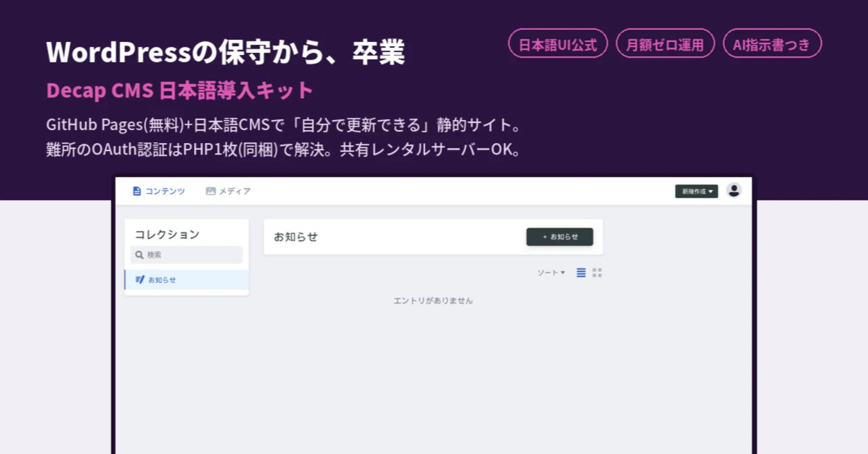The width and height of the screenshot is (868, 454).
Task: Click the 検索 search field
Action: (186, 255)
